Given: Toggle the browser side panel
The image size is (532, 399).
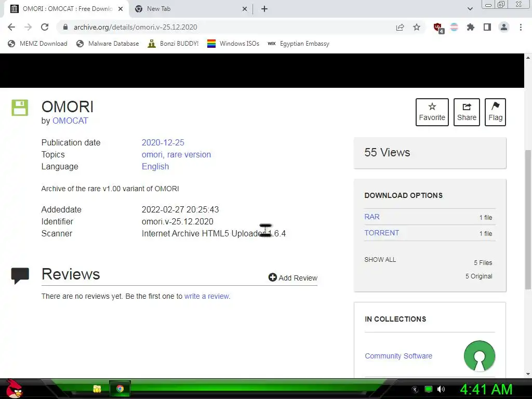Looking at the screenshot, I should tap(487, 27).
